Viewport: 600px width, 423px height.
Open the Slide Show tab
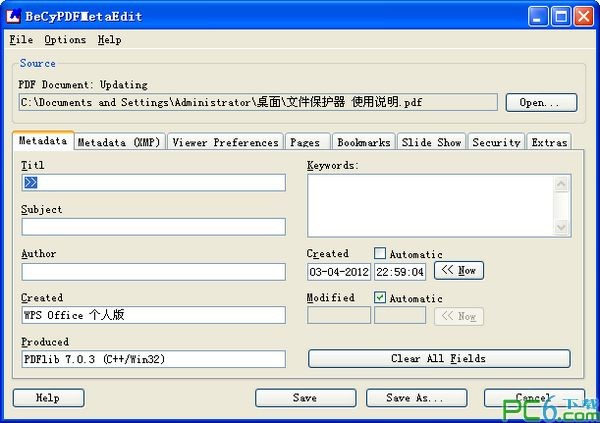click(431, 142)
